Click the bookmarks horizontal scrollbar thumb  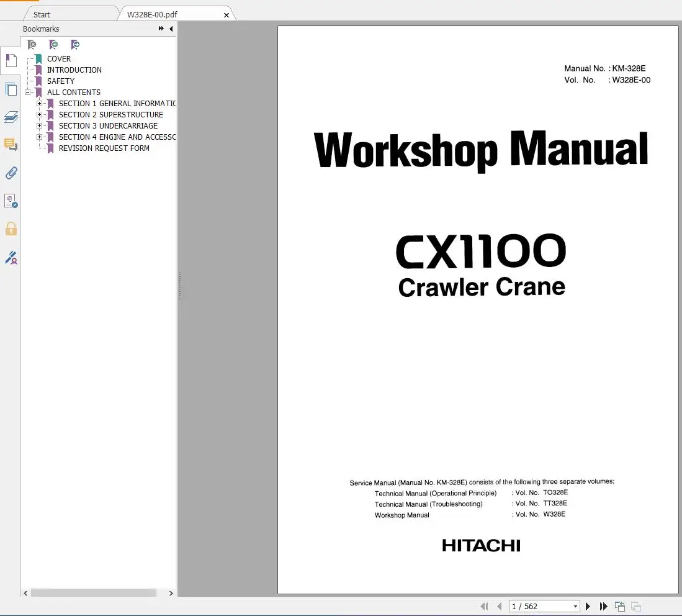click(94, 593)
